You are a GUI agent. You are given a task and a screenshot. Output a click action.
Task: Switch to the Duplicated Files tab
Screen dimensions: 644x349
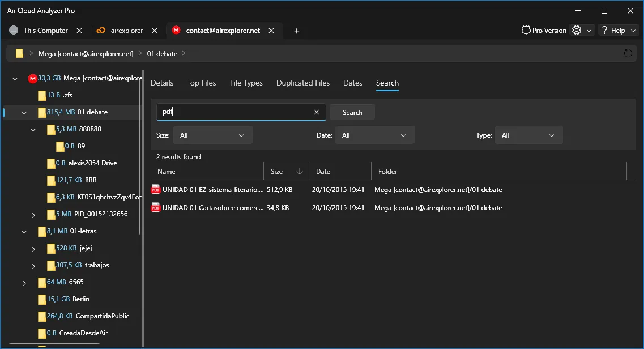(302, 83)
